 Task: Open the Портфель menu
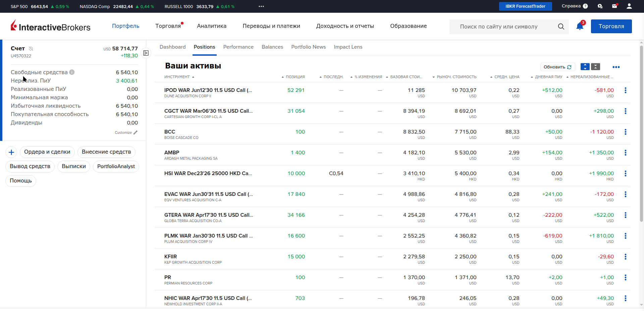click(125, 26)
